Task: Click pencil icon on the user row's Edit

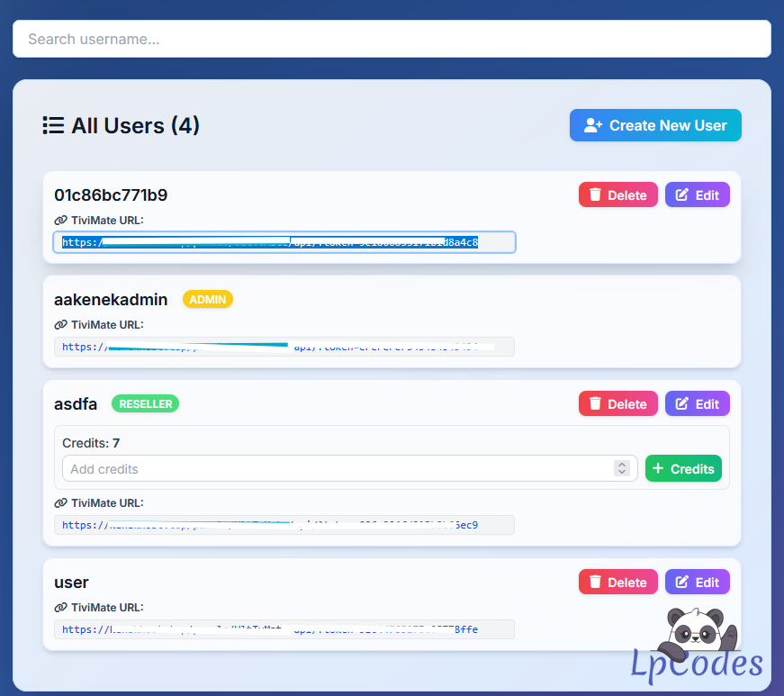Action: click(681, 583)
